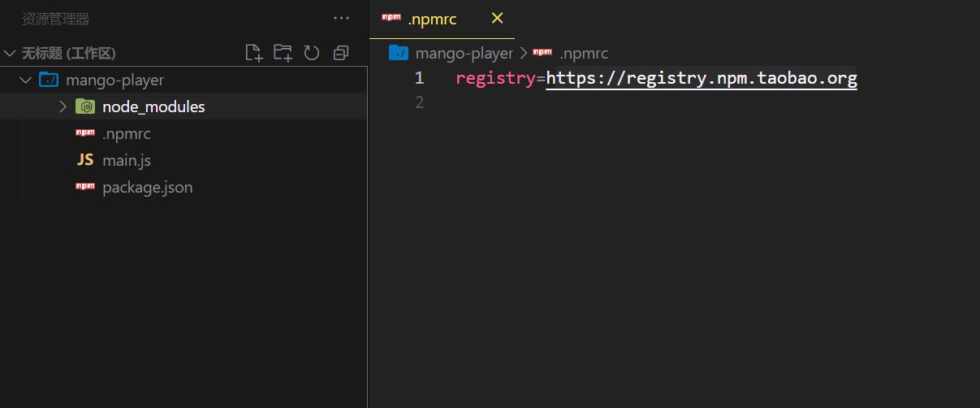
Task: Collapse all folders in explorer
Action: coord(341,54)
